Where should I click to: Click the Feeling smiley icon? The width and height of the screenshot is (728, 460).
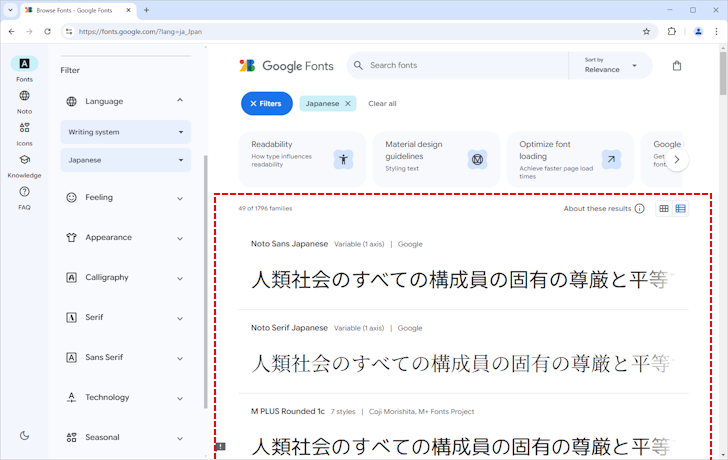click(72, 197)
